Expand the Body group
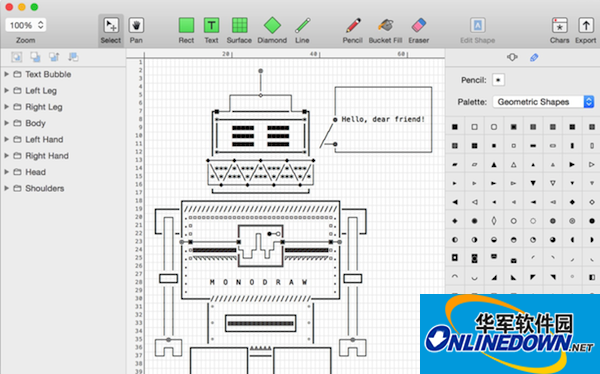Viewport: 600px width, 374px height. [x=7, y=123]
